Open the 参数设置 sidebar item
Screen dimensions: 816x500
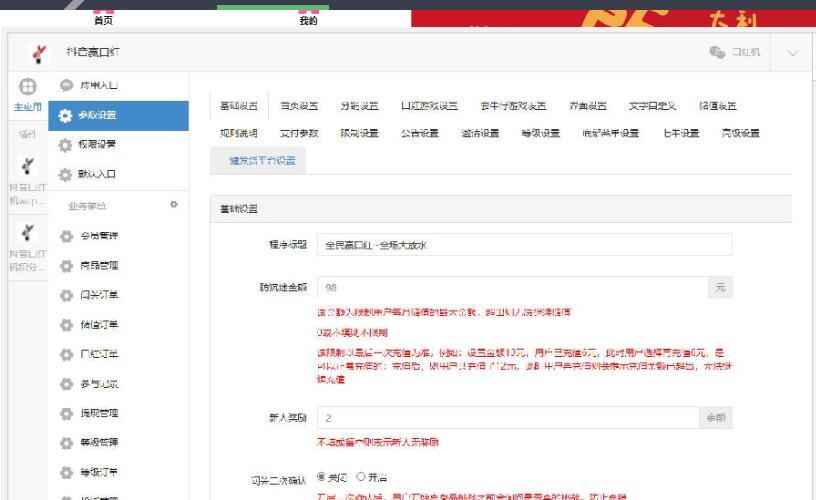118,115
